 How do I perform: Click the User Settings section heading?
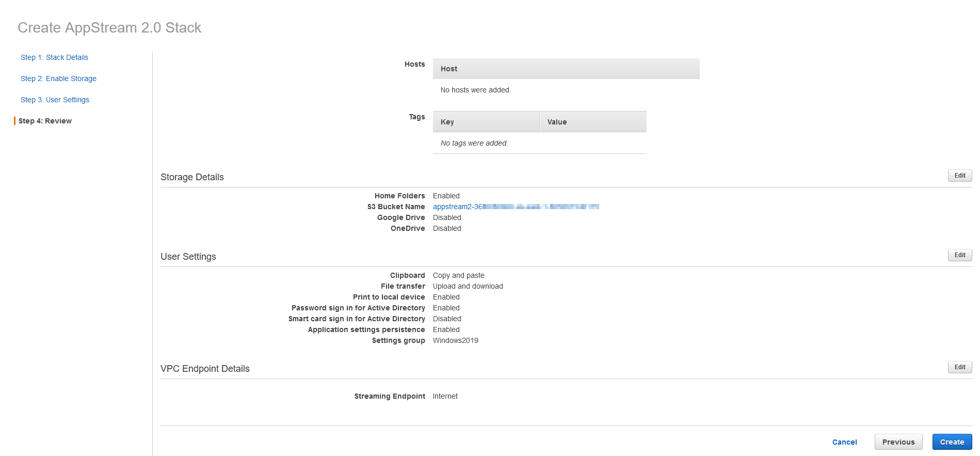pyautogui.click(x=188, y=257)
